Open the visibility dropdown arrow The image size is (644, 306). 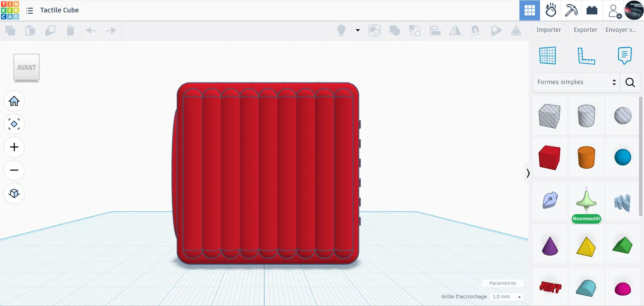358,31
